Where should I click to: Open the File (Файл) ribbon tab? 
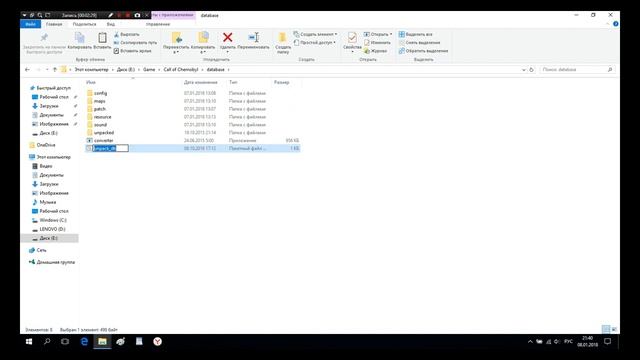30,24
